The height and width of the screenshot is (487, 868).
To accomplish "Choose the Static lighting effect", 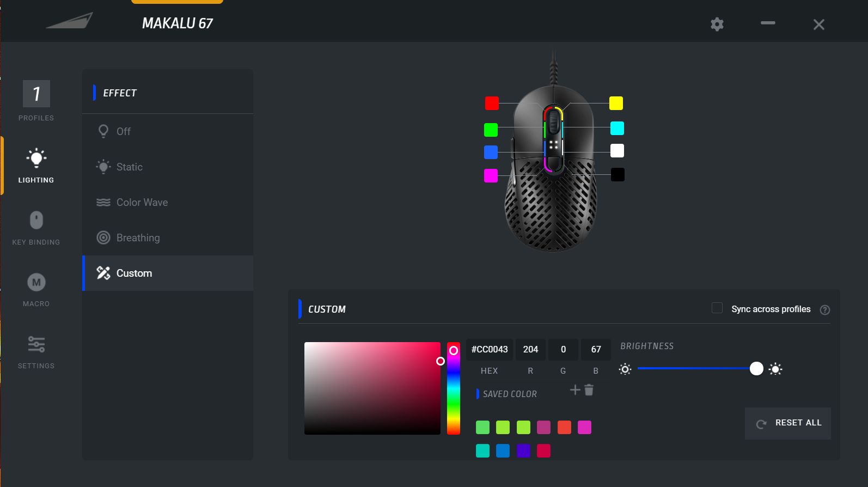I will point(168,167).
